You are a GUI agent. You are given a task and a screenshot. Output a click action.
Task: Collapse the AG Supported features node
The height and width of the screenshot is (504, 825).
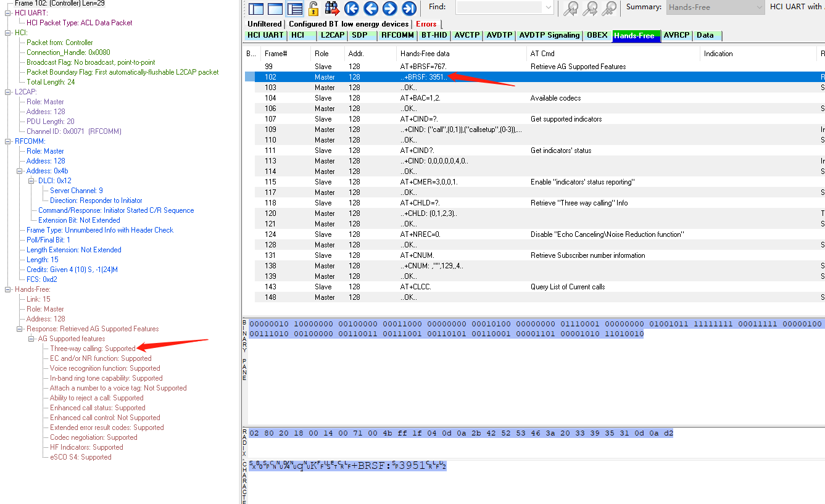click(x=31, y=339)
